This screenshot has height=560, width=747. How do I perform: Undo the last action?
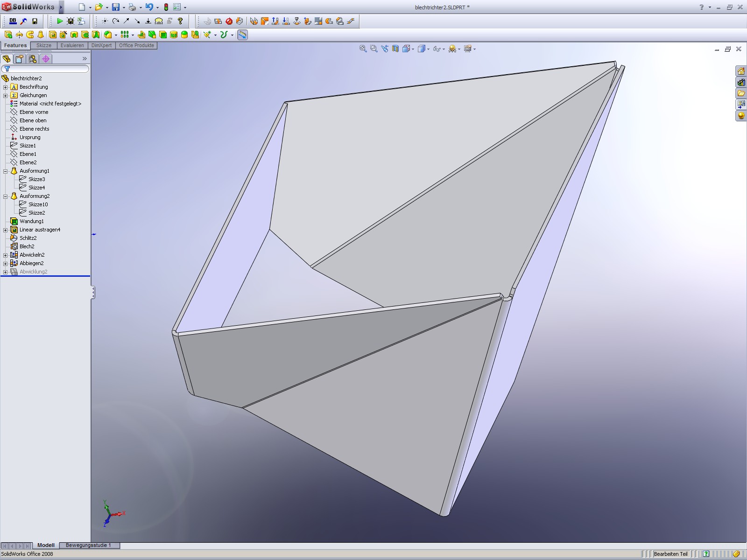[149, 7]
